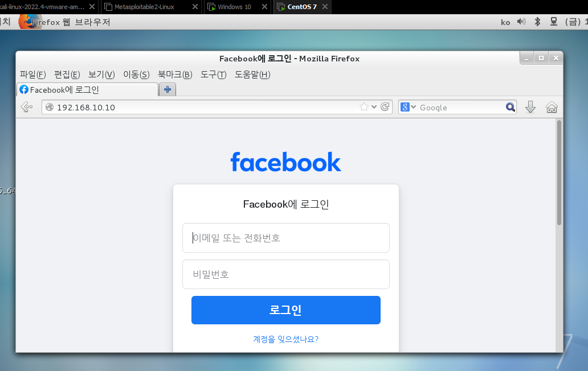Expand the URL history dropdown arrow
Image resolution: width=588 pixels, height=371 pixels.
pyautogui.click(x=374, y=107)
